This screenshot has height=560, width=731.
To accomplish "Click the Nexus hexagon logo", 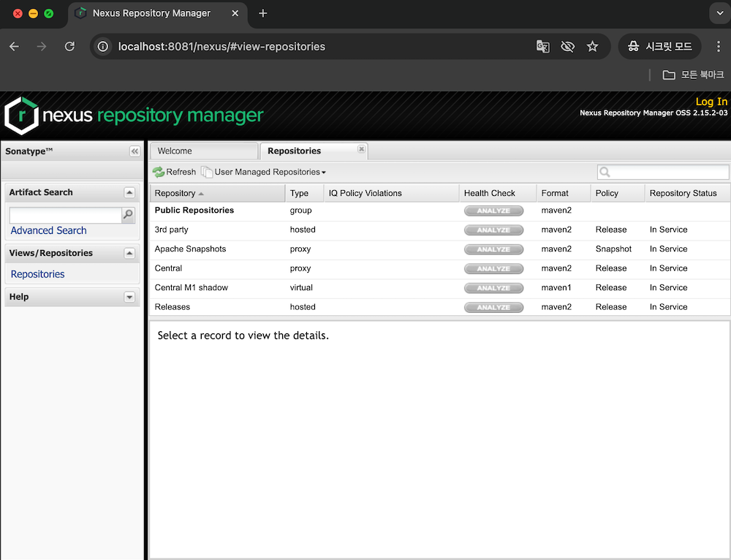I will tap(21, 116).
